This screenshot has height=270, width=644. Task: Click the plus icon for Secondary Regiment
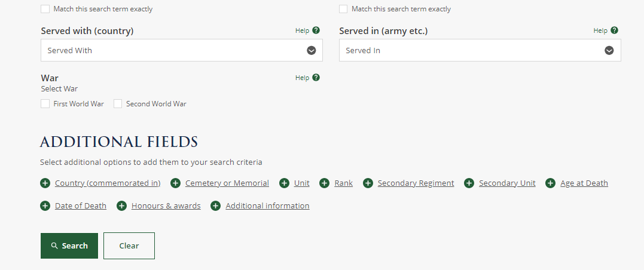click(x=368, y=183)
